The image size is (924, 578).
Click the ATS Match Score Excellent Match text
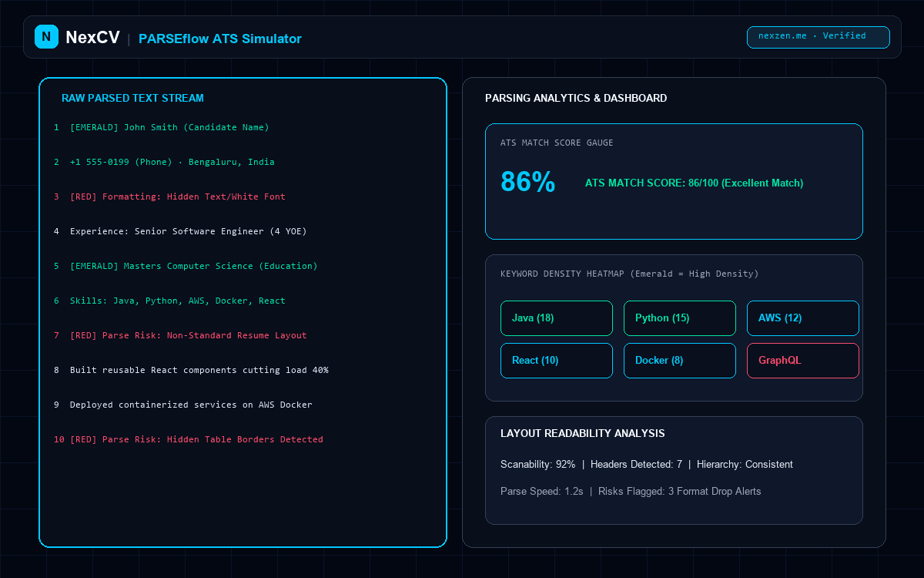(x=694, y=183)
